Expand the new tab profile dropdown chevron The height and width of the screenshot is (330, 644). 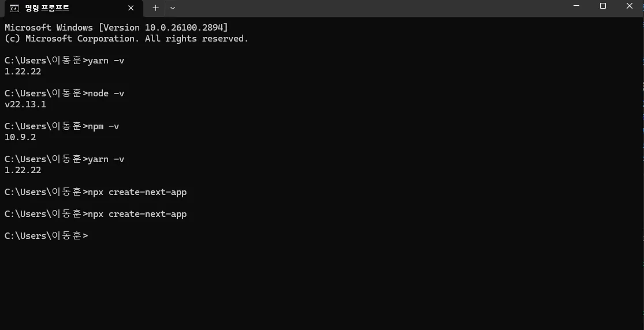(173, 8)
